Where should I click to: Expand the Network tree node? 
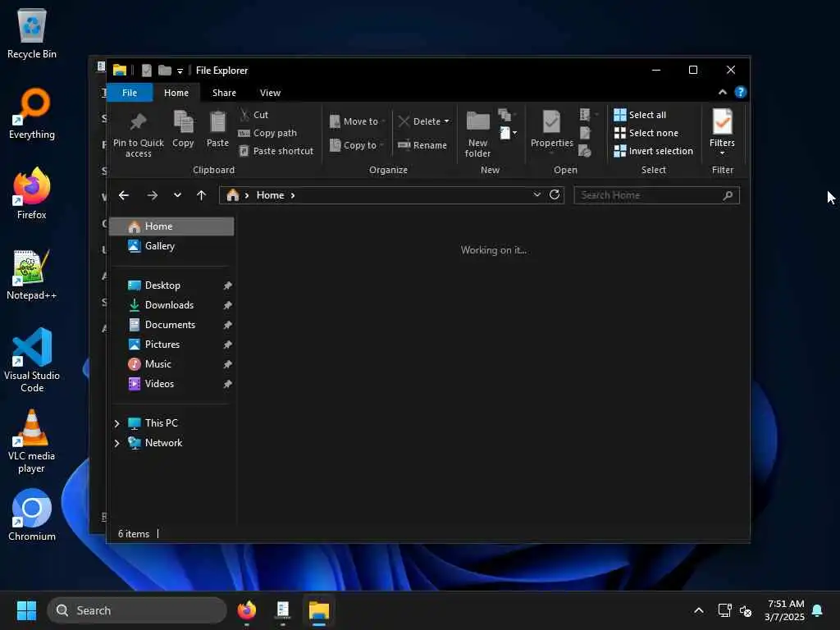[116, 443]
